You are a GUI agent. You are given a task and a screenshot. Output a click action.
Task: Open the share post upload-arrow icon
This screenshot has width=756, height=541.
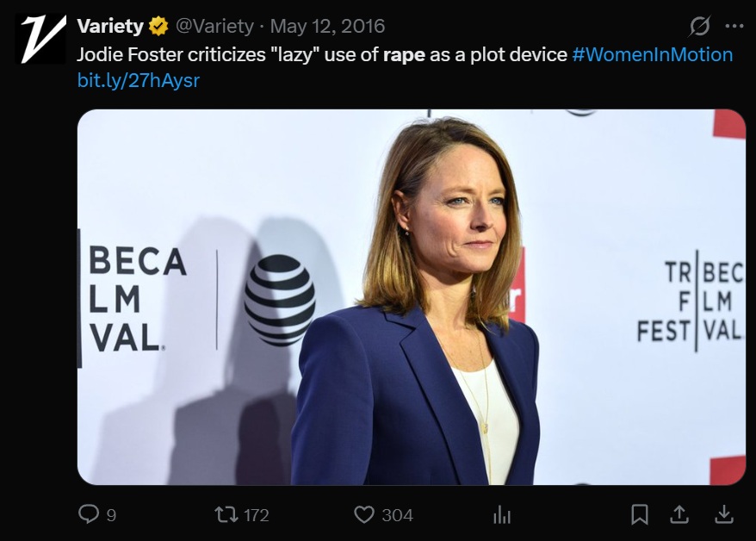[x=680, y=514]
